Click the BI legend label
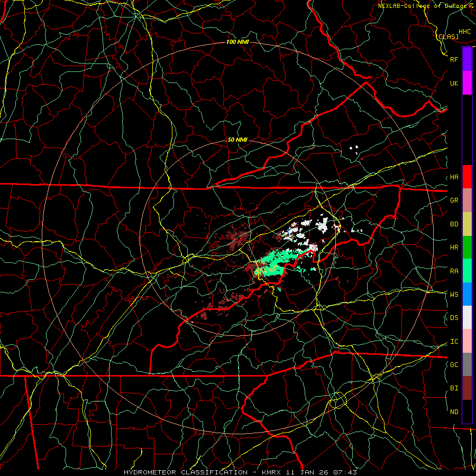 click(x=454, y=388)
